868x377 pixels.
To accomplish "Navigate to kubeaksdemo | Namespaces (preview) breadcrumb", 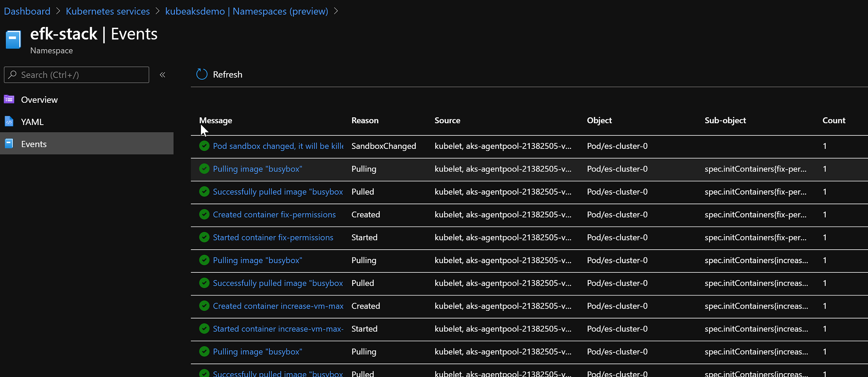I will [x=247, y=11].
